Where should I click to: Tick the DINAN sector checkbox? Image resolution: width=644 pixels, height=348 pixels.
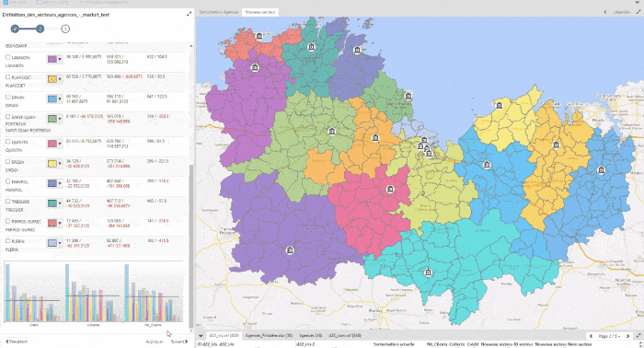point(7,97)
